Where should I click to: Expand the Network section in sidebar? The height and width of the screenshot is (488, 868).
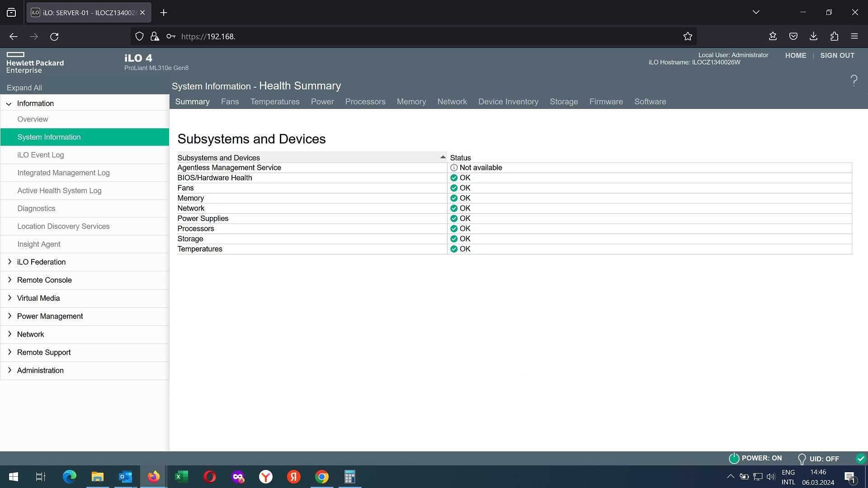(9, 334)
